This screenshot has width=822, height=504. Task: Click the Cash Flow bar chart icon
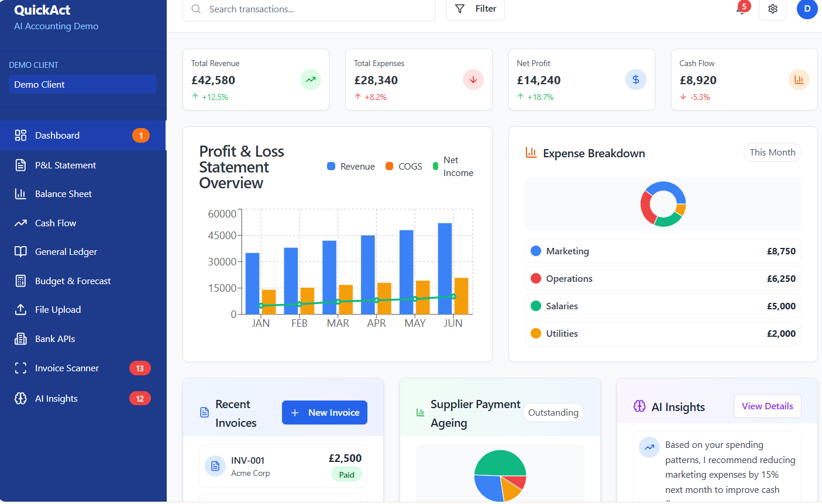pos(799,80)
